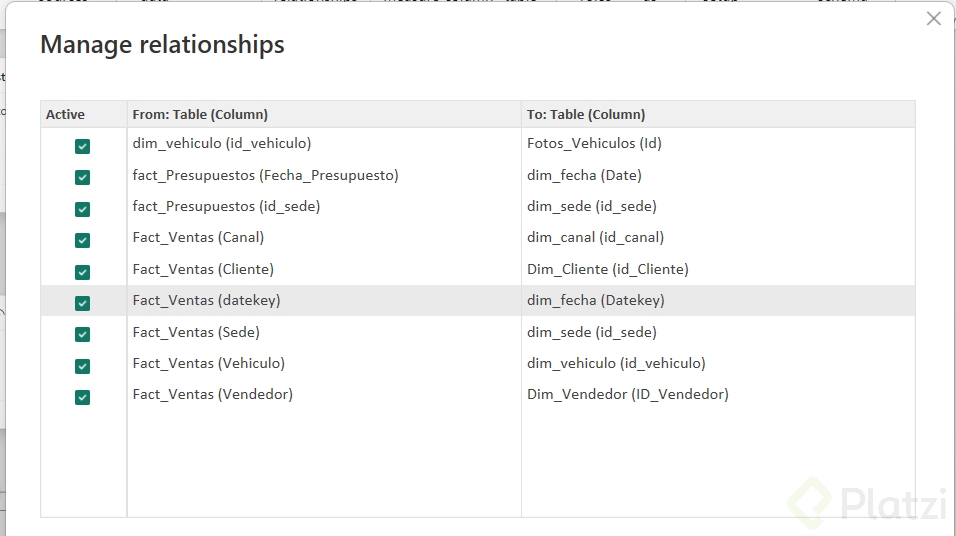Select the Fact_Ventas (Vendedor) relationship row
The image size is (956, 536).
(212, 395)
